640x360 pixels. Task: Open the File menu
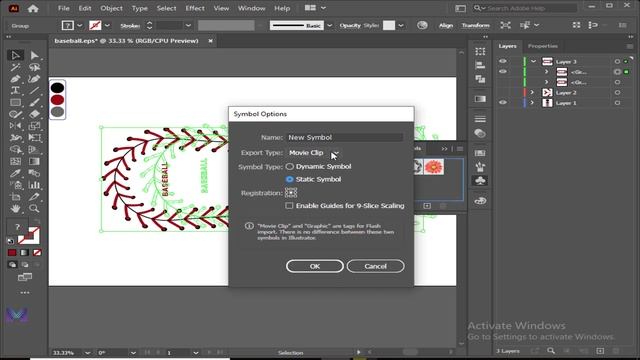point(64,8)
